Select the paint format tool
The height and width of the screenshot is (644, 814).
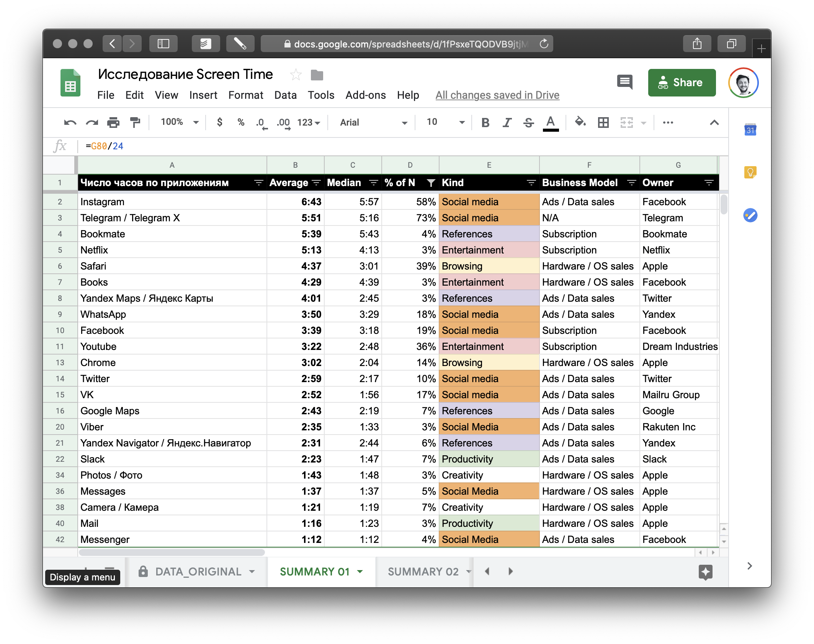tap(135, 123)
